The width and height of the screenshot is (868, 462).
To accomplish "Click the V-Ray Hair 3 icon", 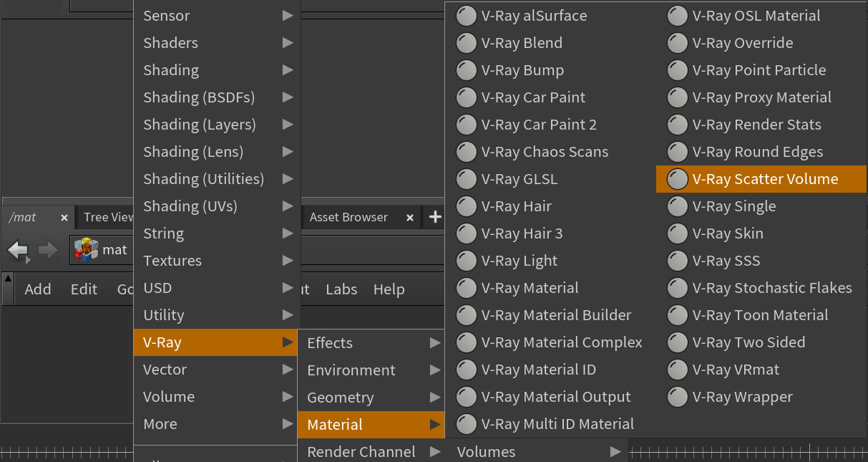I will (x=467, y=234).
